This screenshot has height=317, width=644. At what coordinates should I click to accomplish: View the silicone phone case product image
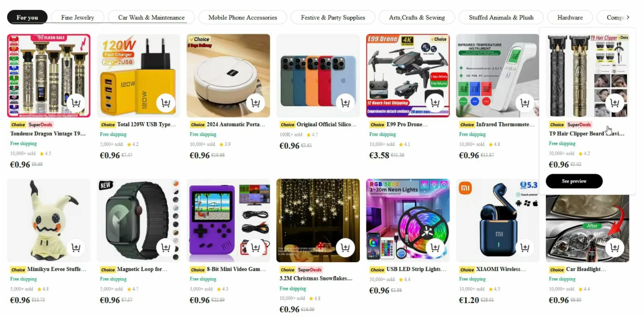click(x=318, y=75)
